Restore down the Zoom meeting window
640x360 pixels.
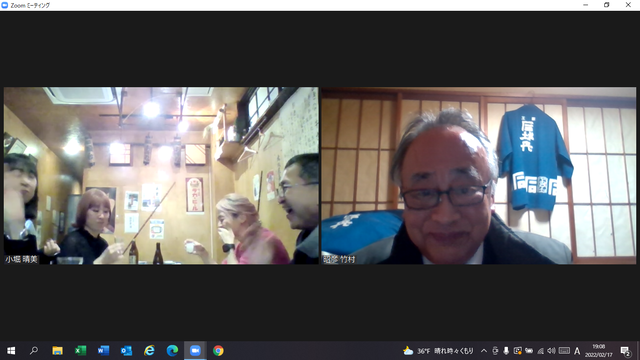pyautogui.click(x=607, y=5)
